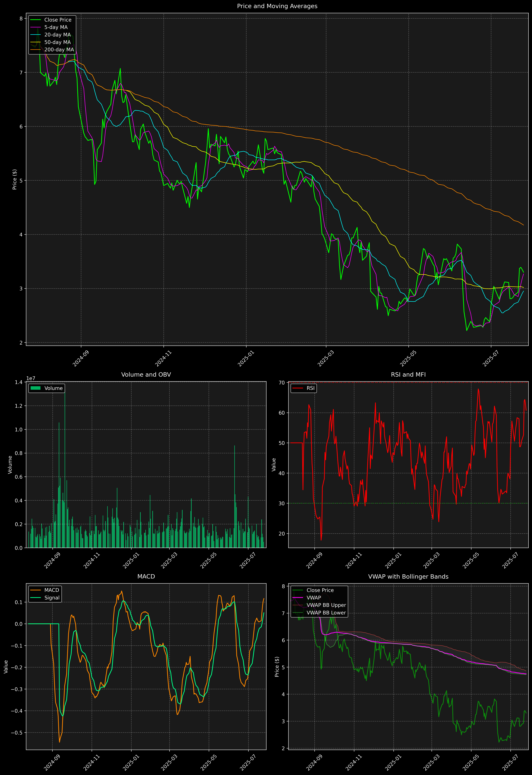532x775 pixels.
Task: Click the red line sample in the RSI legend
Action: [298, 388]
